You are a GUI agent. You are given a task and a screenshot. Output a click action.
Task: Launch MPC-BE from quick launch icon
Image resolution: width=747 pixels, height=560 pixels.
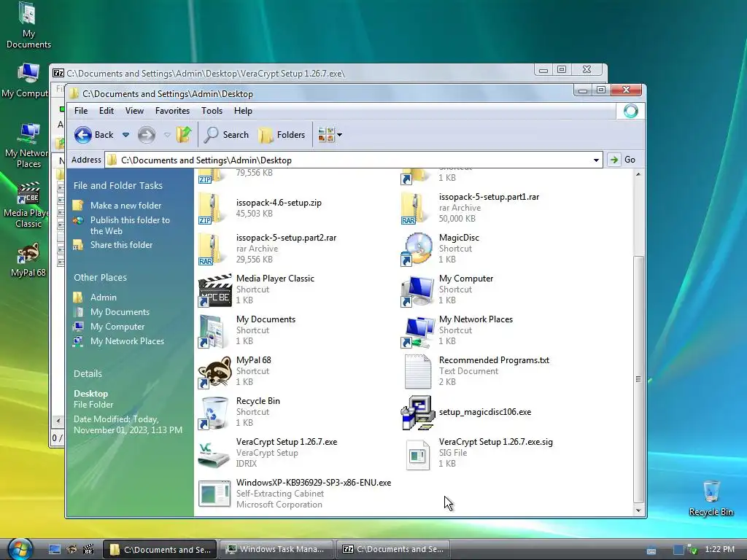pos(88,549)
